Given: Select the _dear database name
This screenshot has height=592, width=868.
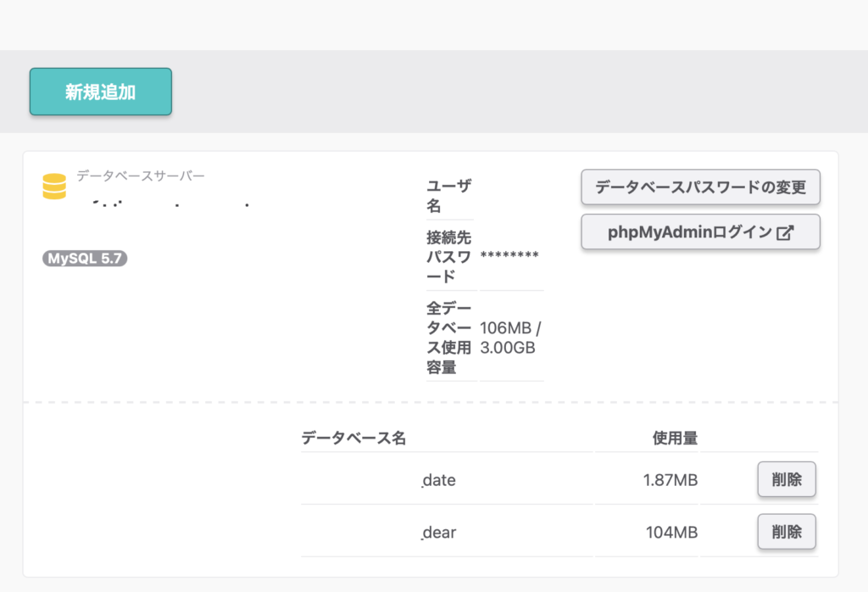Looking at the screenshot, I should click(x=439, y=533).
